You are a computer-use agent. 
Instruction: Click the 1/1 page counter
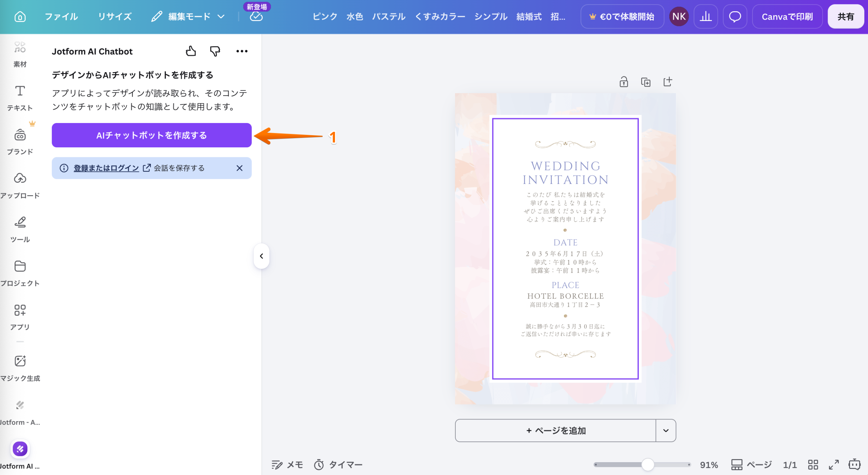[x=790, y=465]
